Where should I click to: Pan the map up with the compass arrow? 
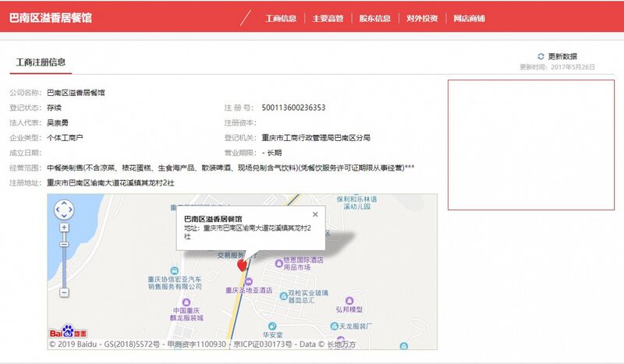(x=64, y=203)
